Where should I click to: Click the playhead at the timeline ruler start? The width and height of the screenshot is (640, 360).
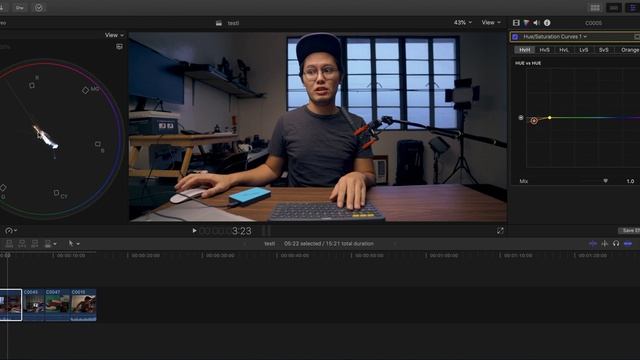point(7,255)
